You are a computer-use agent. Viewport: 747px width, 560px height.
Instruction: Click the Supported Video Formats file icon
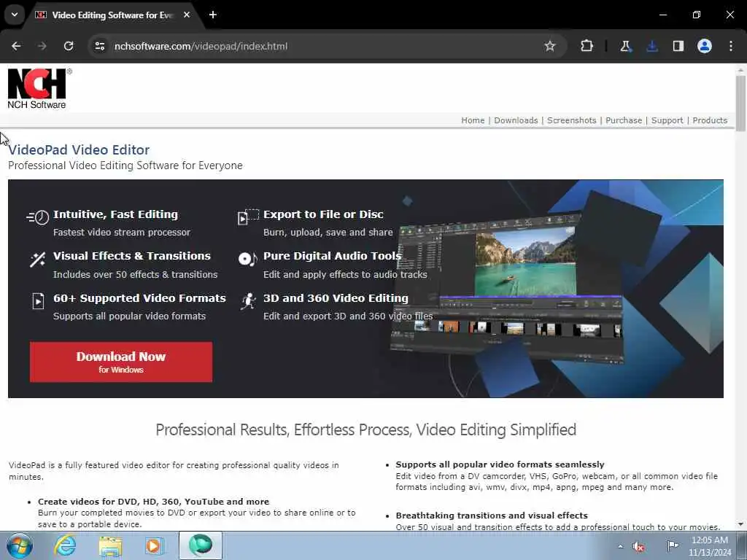pyautogui.click(x=38, y=301)
